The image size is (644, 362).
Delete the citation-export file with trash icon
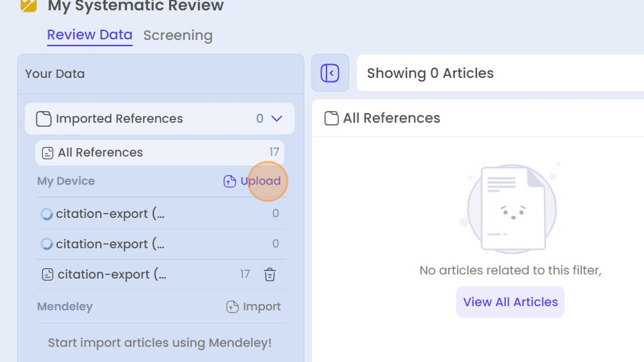tap(270, 274)
